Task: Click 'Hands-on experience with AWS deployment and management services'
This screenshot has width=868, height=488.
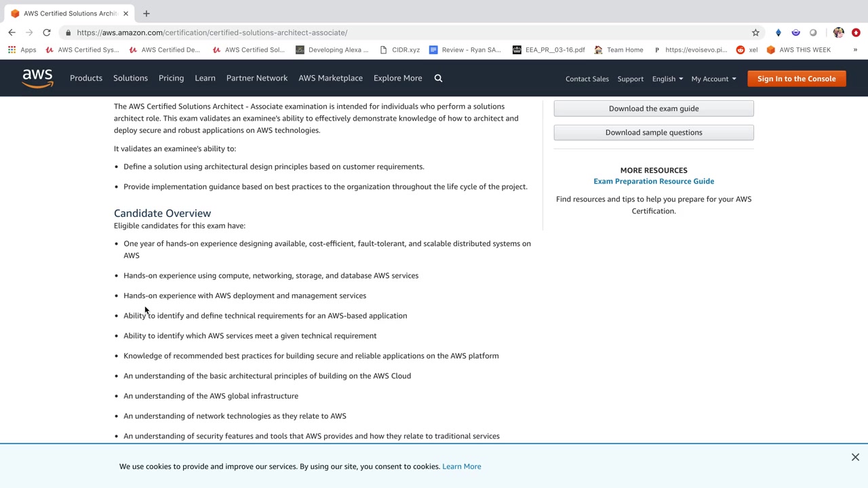Action: point(245,296)
